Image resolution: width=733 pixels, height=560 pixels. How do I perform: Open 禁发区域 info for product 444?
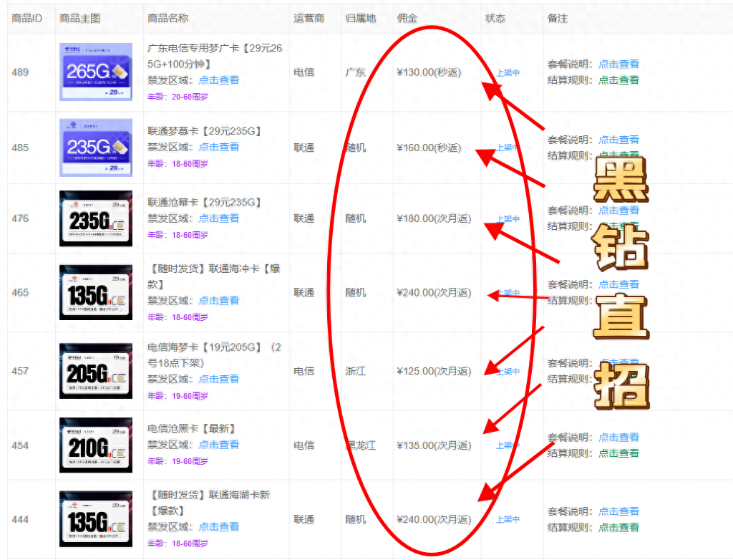point(219,526)
